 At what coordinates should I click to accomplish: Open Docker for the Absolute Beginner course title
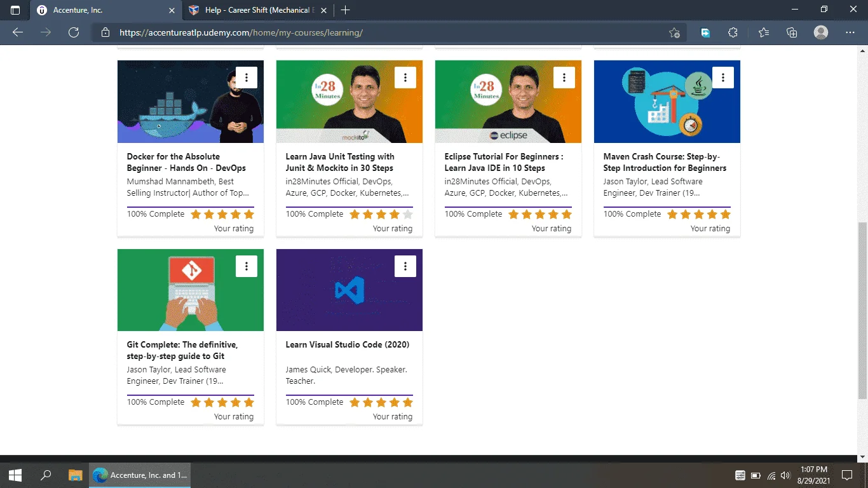(x=186, y=162)
